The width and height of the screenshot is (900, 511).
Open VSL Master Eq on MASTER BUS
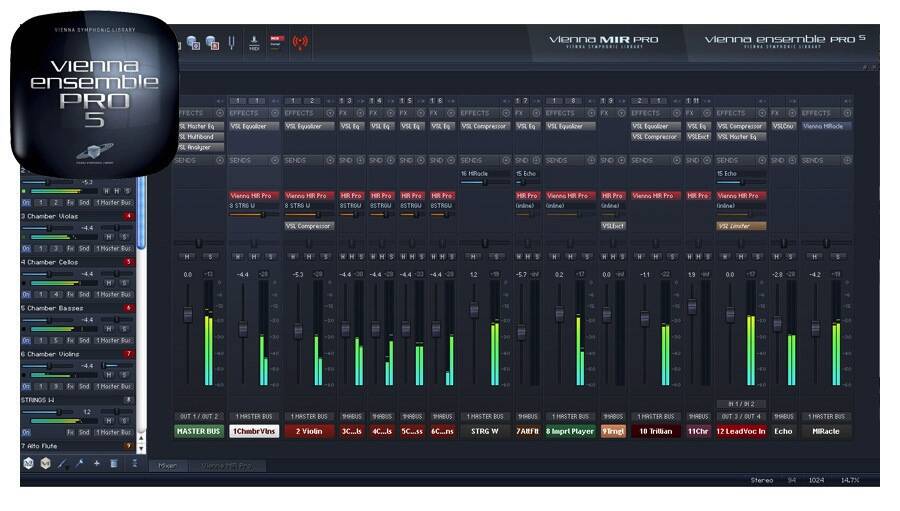[x=199, y=126]
